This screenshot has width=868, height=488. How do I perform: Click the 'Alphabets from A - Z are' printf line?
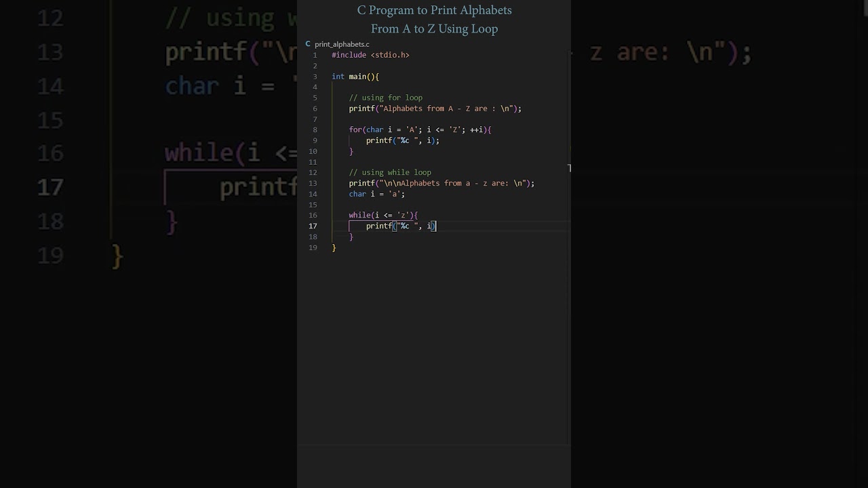(435, 108)
